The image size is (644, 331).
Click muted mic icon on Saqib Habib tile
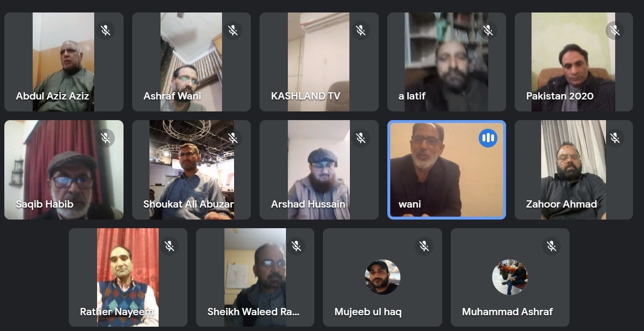tap(105, 138)
